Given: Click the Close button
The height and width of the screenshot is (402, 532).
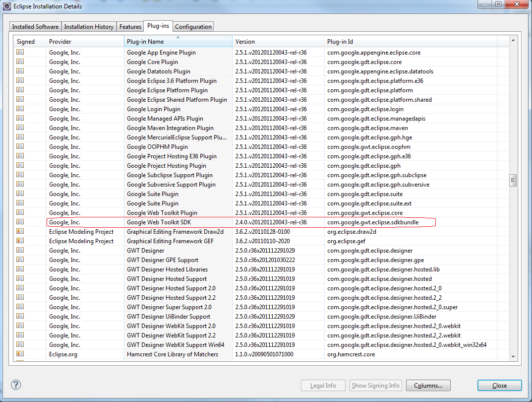Looking at the screenshot, I should 499,385.
